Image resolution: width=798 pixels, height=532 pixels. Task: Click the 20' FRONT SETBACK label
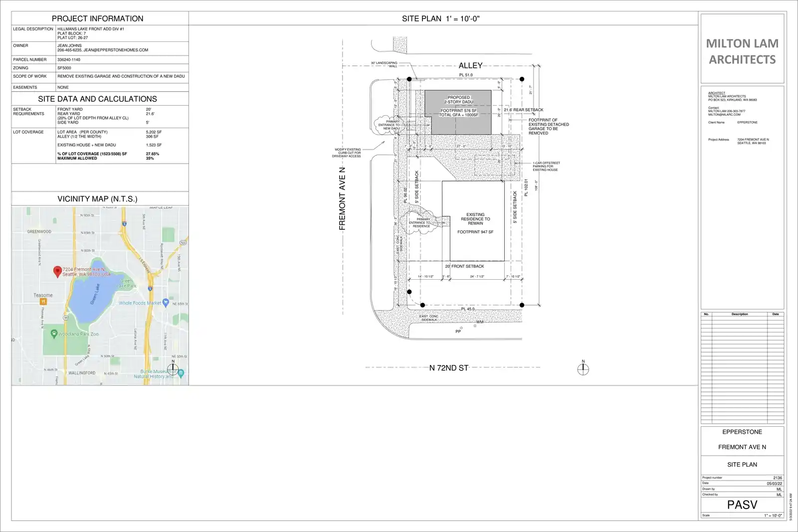[x=464, y=266]
